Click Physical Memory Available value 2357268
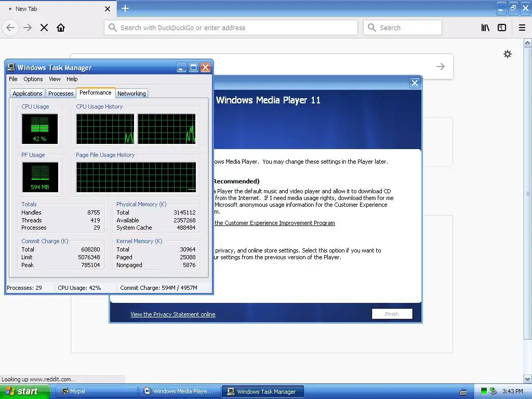The image size is (532, 399). pyautogui.click(x=184, y=220)
